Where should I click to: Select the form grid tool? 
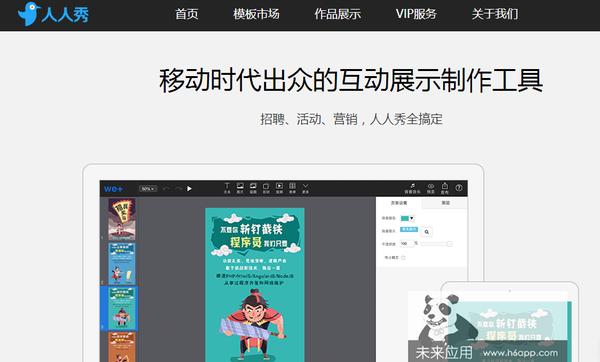(x=292, y=188)
